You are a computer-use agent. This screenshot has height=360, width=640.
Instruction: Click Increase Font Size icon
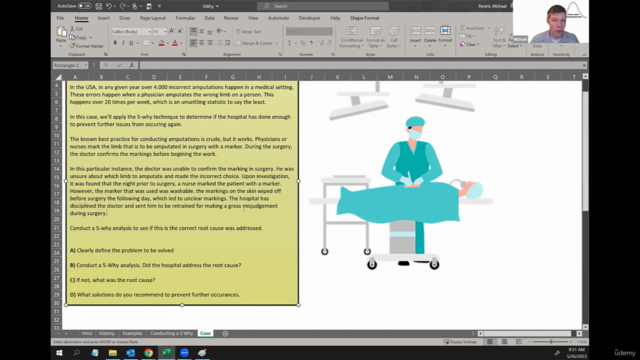coord(172,31)
